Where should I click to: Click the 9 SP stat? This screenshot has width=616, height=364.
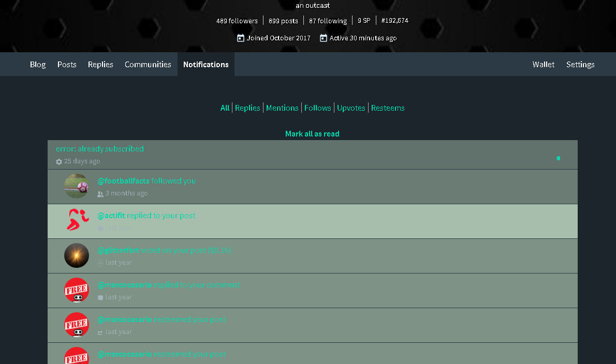pyautogui.click(x=364, y=20)
